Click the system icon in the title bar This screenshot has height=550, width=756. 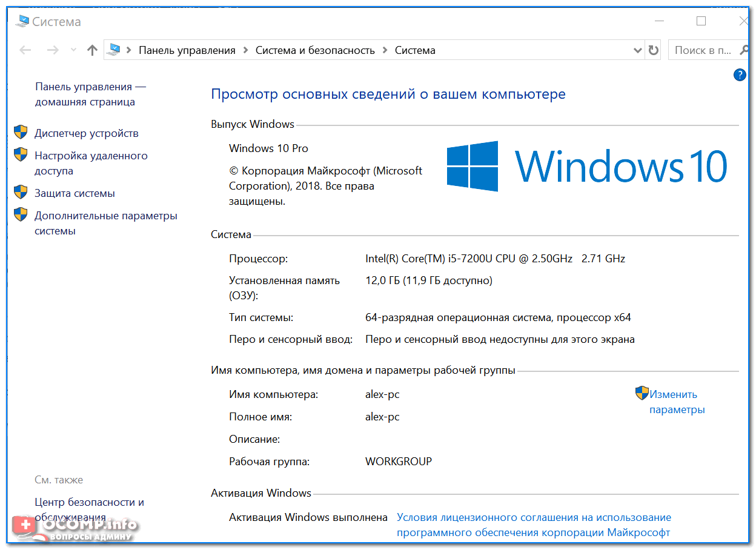pyautogui.click(x=22, y=22)
